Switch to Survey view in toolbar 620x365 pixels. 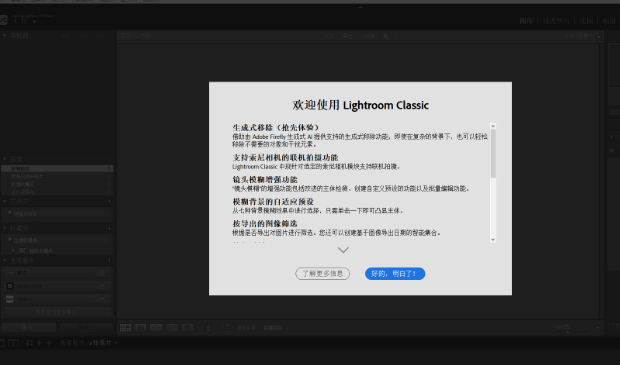click(x=172, y=327)
